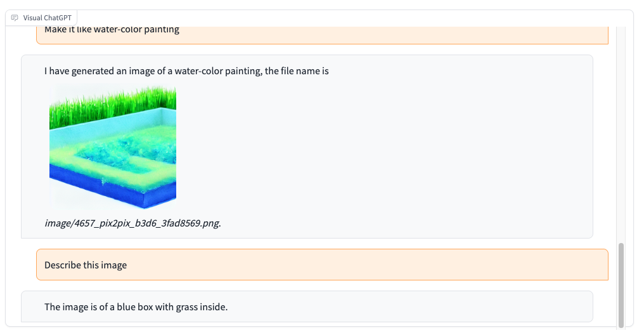Click the chat bubble icon beside Visual ChatGPT

15,18
